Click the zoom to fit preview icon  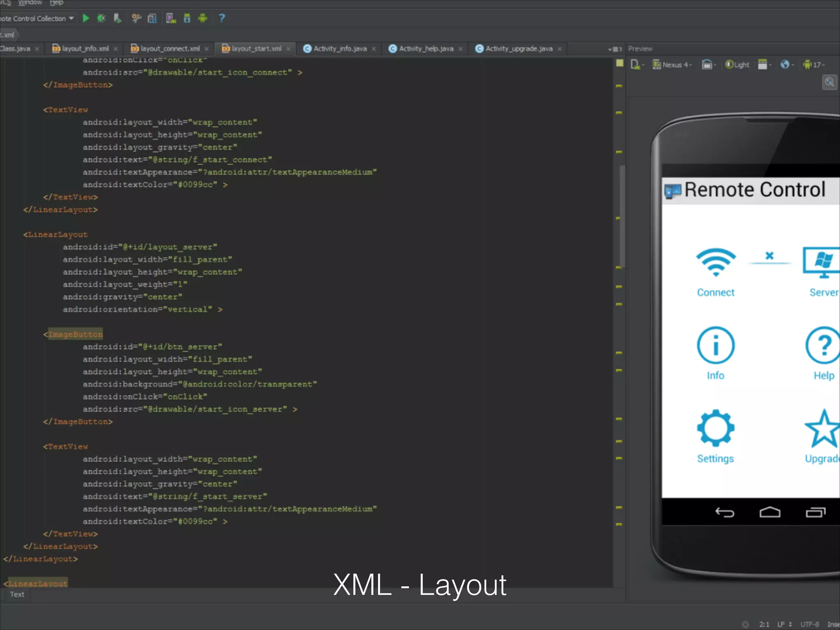click(829, 82)
